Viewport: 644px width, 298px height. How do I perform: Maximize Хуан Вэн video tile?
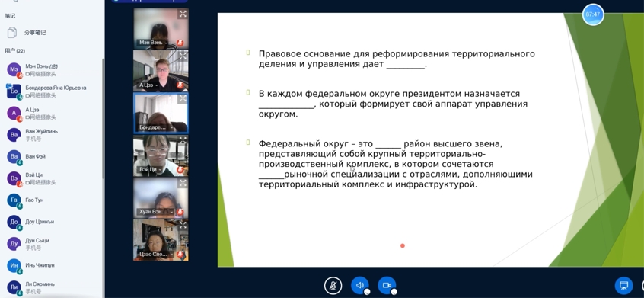[183, 183]
